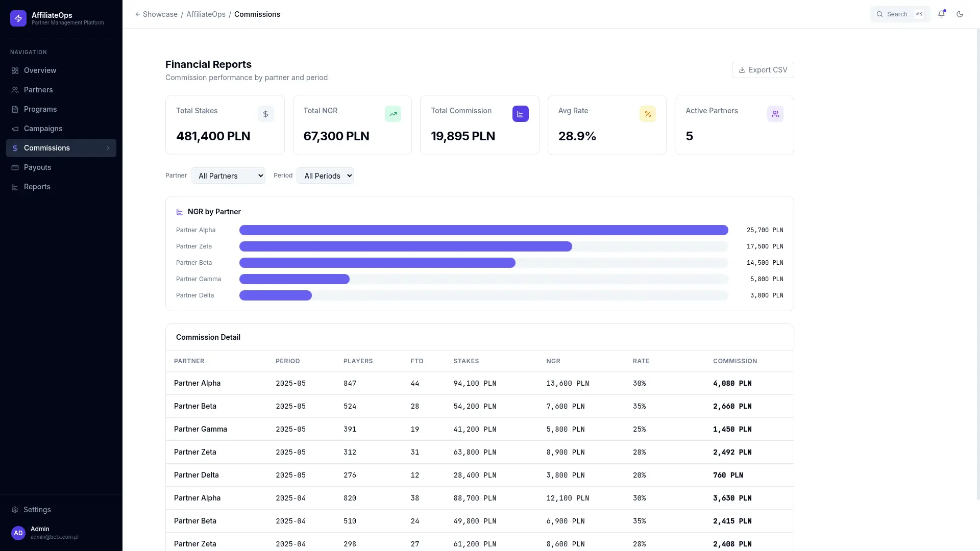Go back to Showcase breadcrumb
Viewport: 980px width, 551px height.
[156, 14]
